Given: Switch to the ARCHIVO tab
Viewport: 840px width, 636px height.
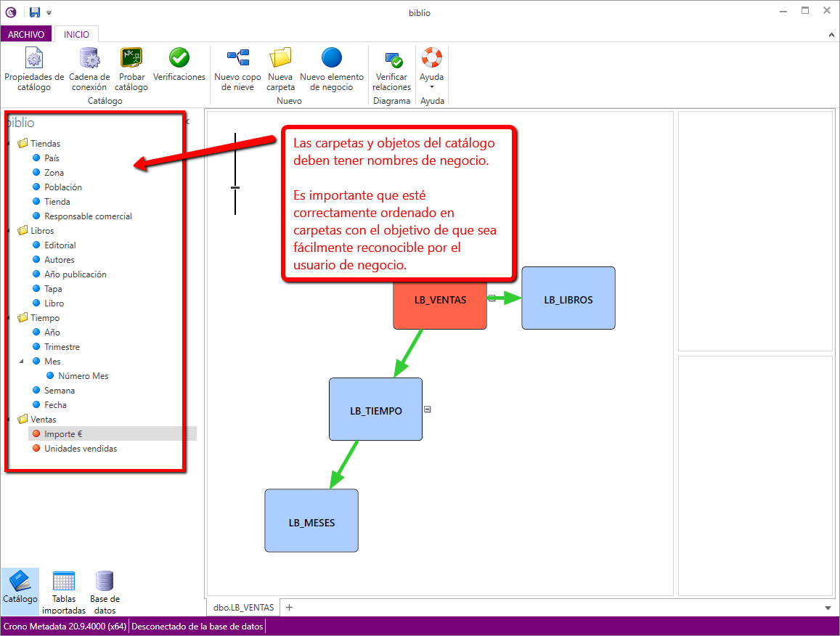Looking at the screenshot, I should coord(26,34).
